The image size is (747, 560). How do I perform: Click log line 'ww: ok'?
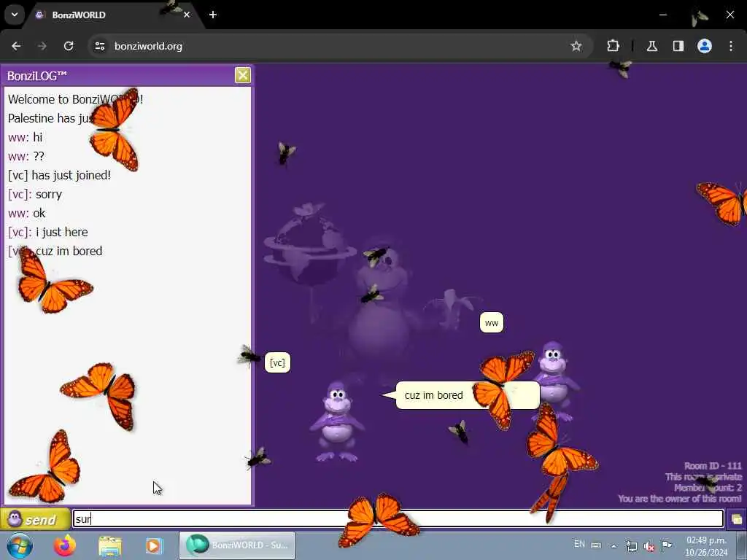point(27,214)
